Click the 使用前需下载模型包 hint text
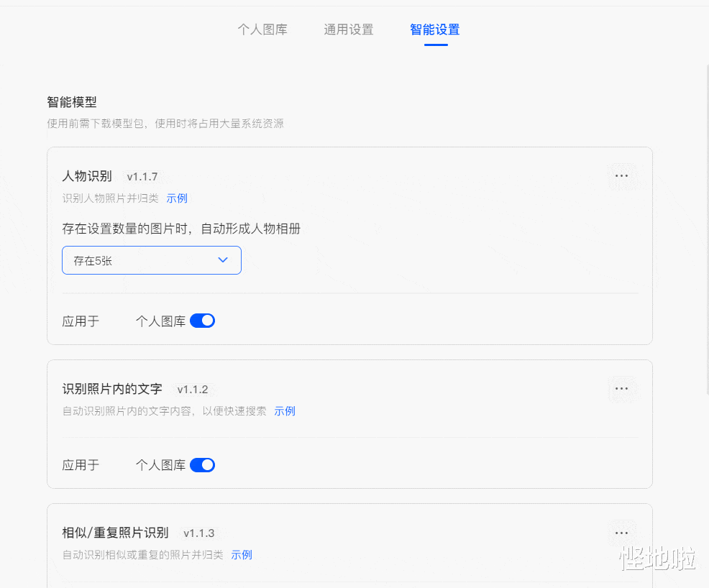The width and height of the screenshot is (709, 588). 165,124
